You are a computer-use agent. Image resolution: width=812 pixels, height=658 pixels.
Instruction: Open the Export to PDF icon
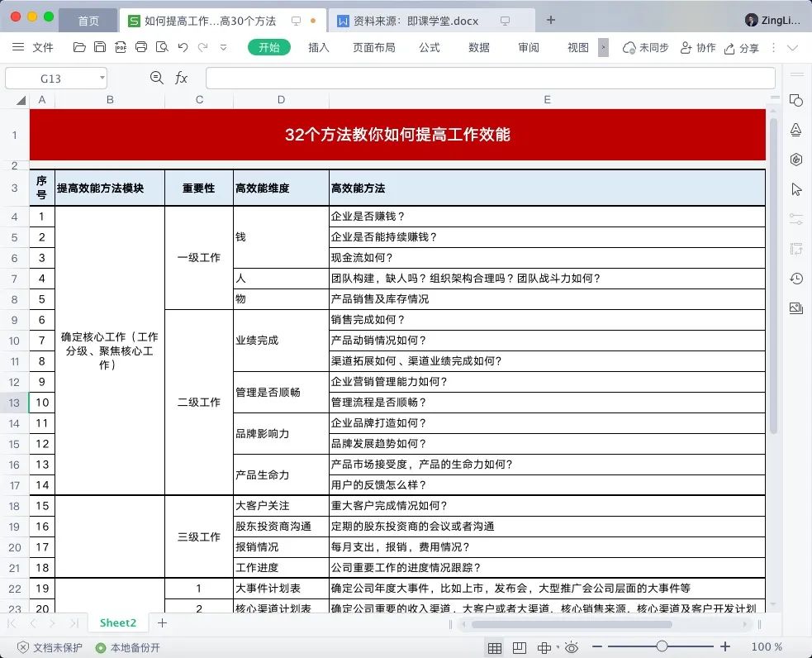click(x=121, y=48)
